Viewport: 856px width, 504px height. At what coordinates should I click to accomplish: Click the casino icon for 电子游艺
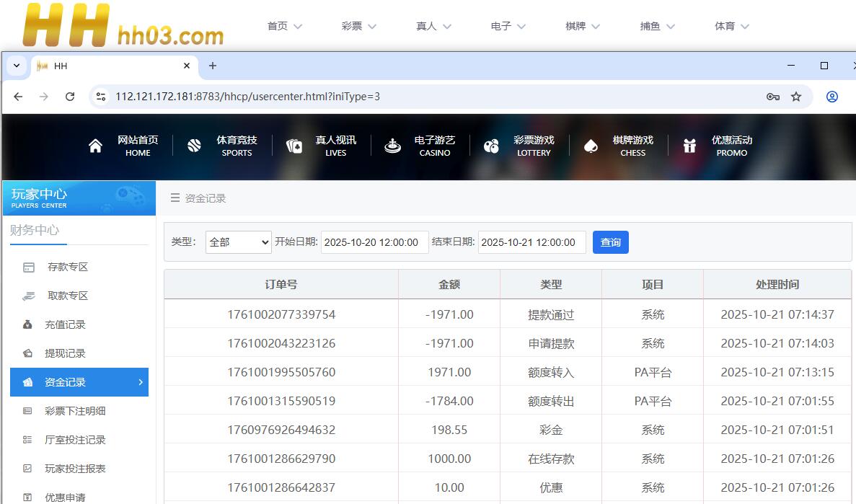(x=392, y=146)
